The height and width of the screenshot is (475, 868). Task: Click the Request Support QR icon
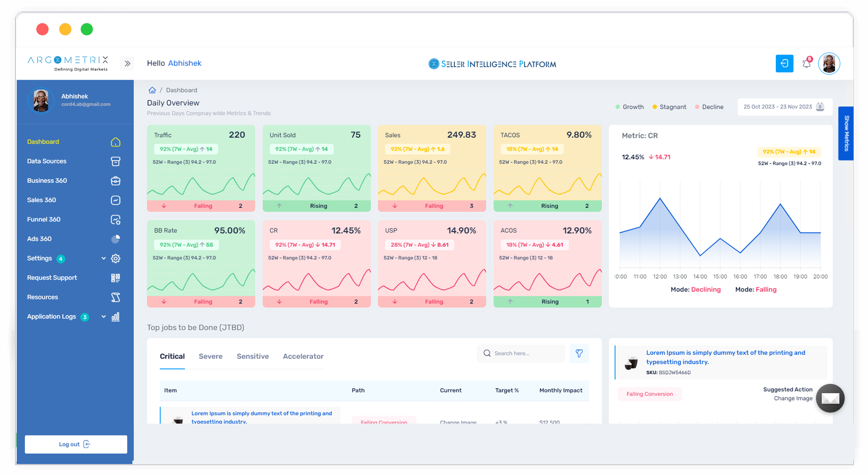coord(116,278)
